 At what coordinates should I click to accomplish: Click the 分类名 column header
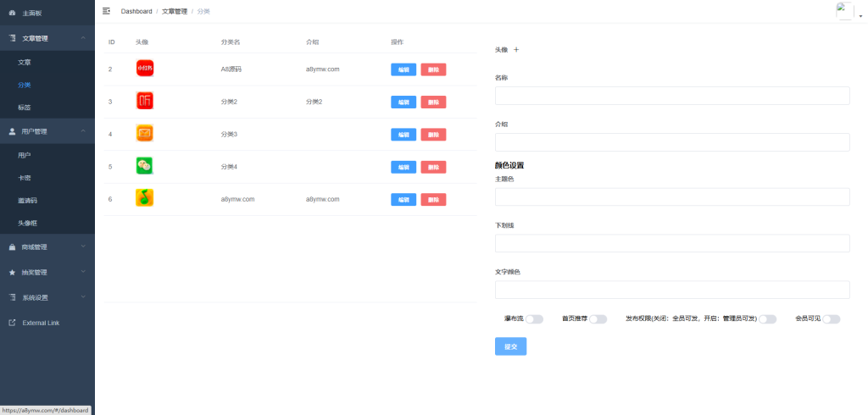[231, 42]
